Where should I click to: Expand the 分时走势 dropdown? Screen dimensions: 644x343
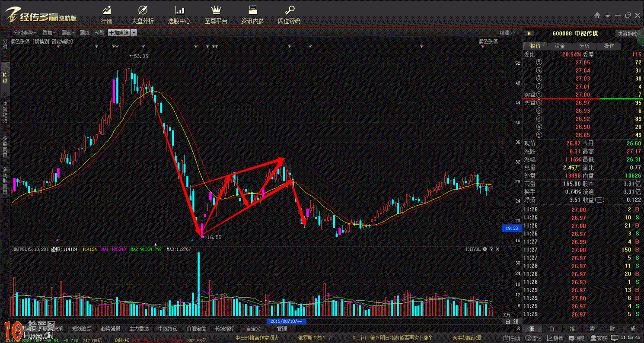tap(25, 33)
